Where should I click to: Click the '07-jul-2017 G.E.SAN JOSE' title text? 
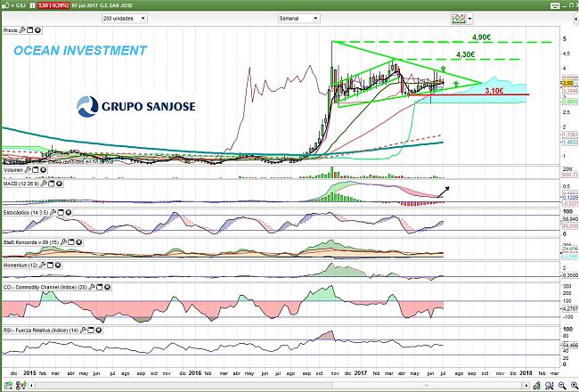point(102,5)
